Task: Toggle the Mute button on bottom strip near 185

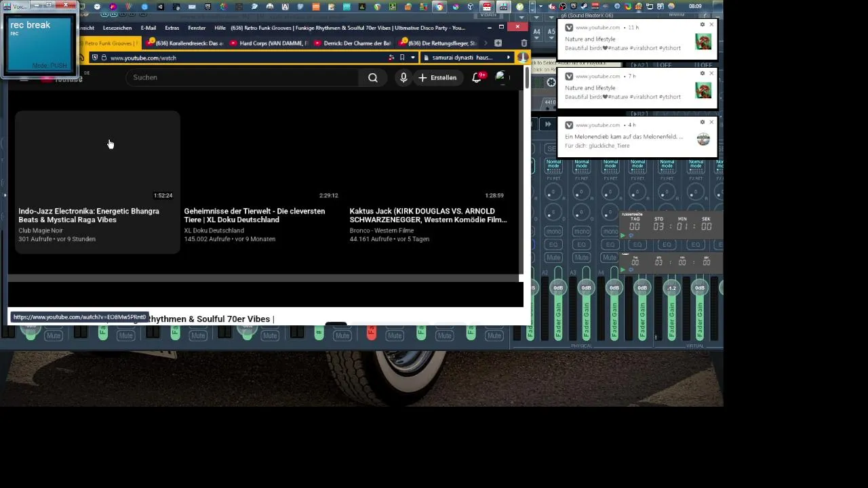Action: tap(125, 335)
